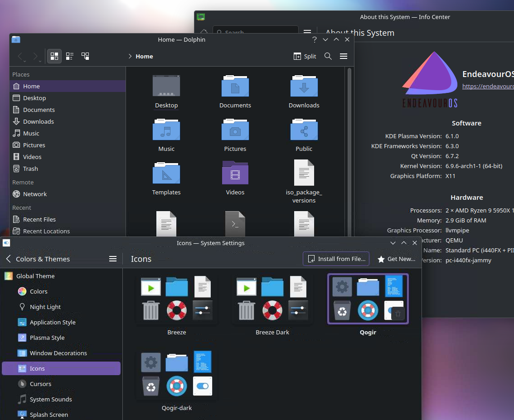
Task: Select the Desktop folder icon
Action: coord(166,86)
